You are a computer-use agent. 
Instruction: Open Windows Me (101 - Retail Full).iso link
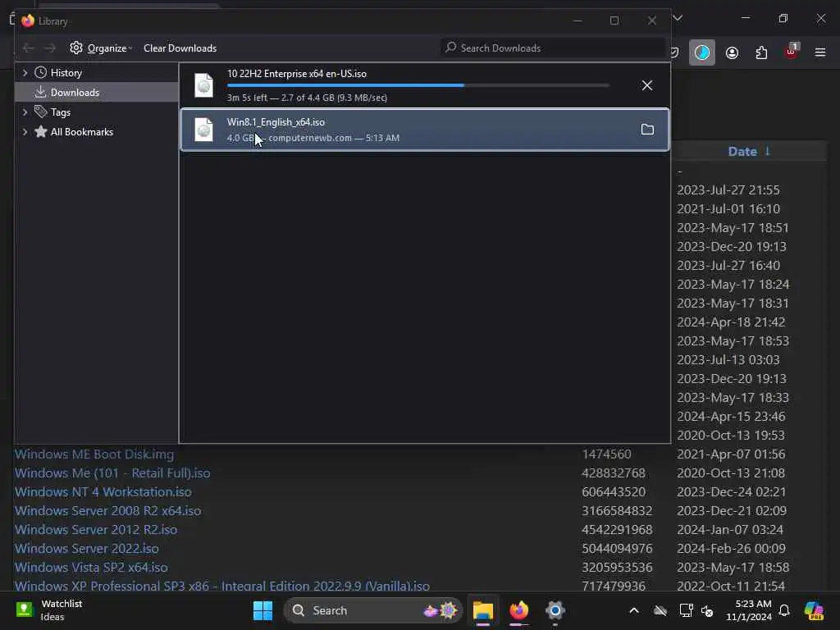(x=112, y=473)
